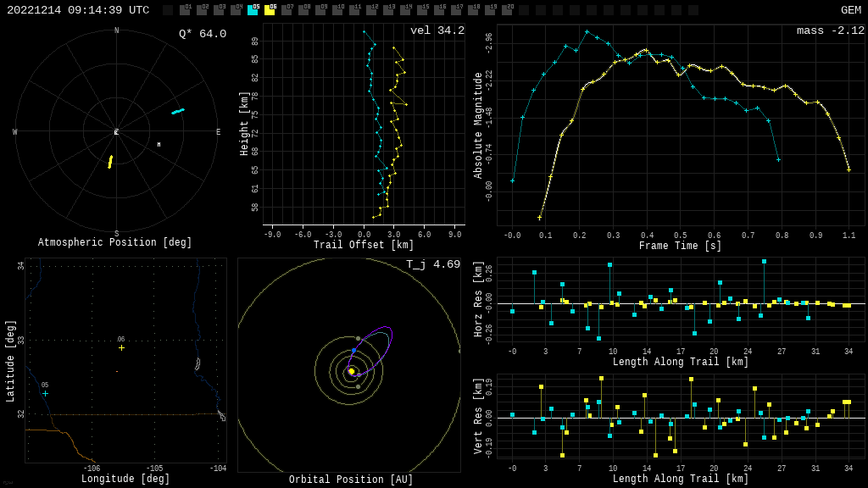This screenshot has height=488, width=868.
Task: Click the zenith center marker of polar plot
Action: pyautogui.click(x=116, y=132)
